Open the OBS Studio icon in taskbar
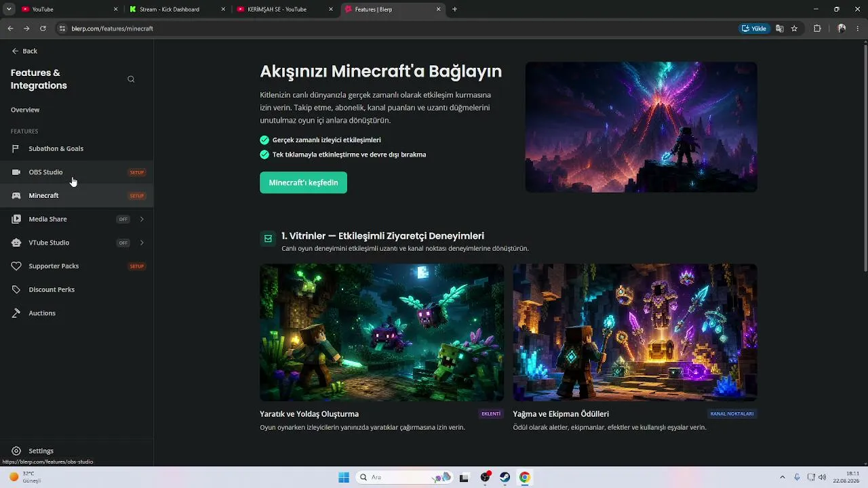868x488 pixels. (x=486, y=477)
